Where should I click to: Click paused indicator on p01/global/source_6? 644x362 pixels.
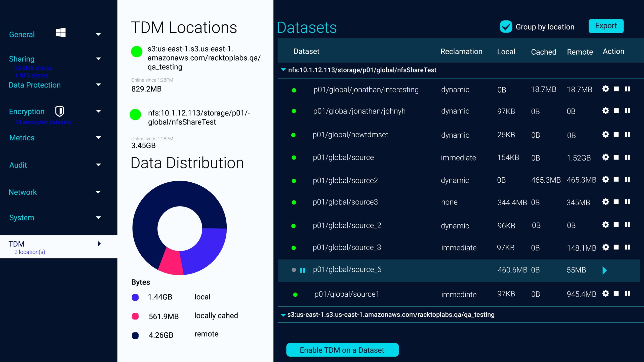[x=303, y=270]
